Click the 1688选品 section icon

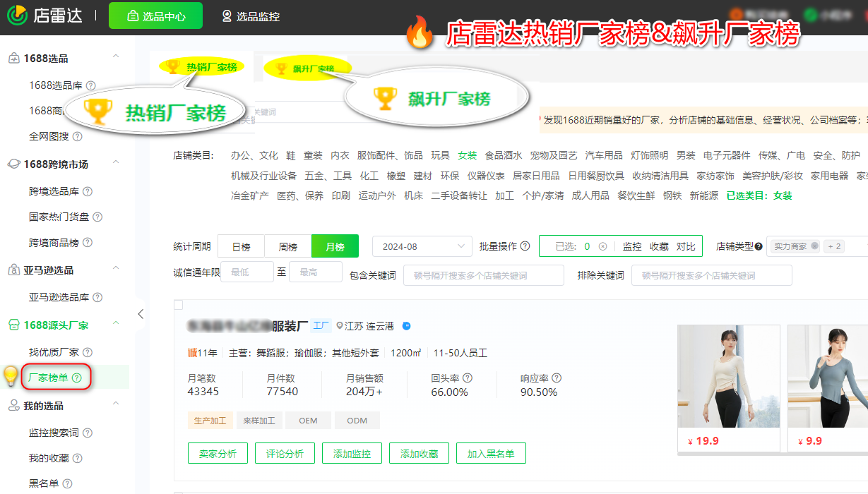pos(13,59)
